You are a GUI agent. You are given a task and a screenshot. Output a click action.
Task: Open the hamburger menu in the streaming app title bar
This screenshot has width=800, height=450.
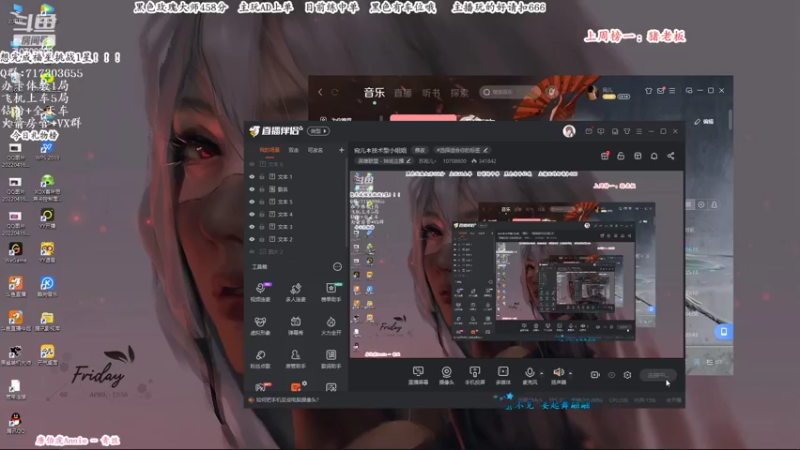point(639,131)
